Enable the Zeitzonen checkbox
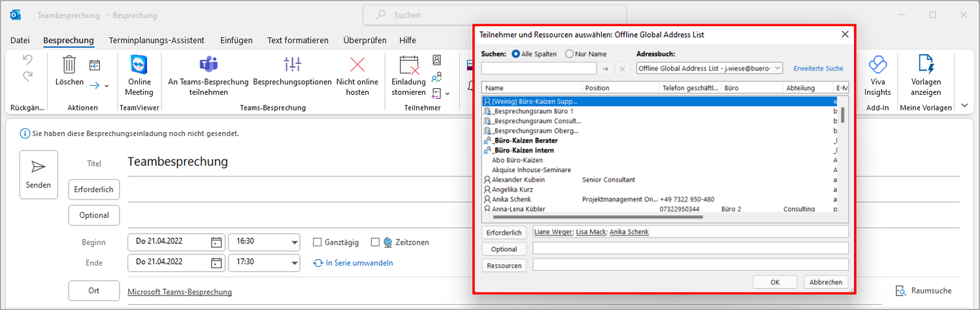This screenshot has width=980, height=310. [375, 242]
